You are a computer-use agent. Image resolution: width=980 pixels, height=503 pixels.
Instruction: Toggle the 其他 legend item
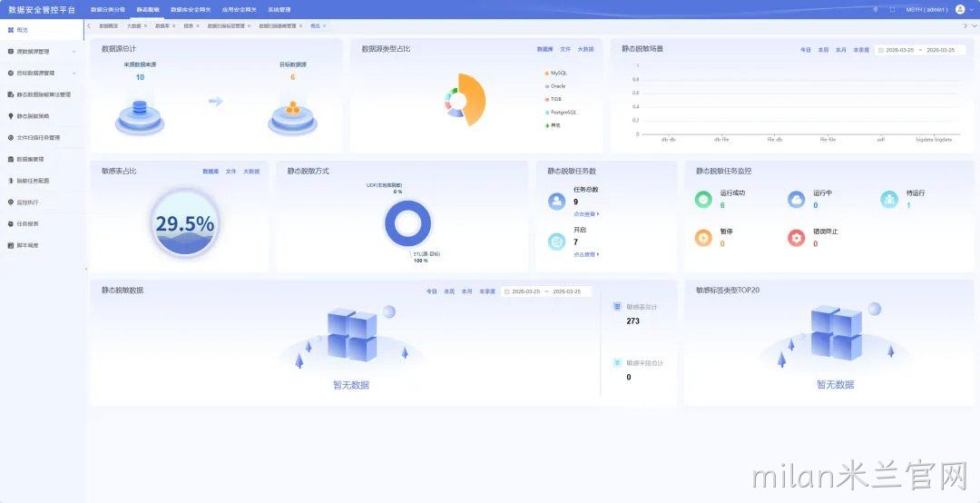pyautogui.click(x=553, y=125)
